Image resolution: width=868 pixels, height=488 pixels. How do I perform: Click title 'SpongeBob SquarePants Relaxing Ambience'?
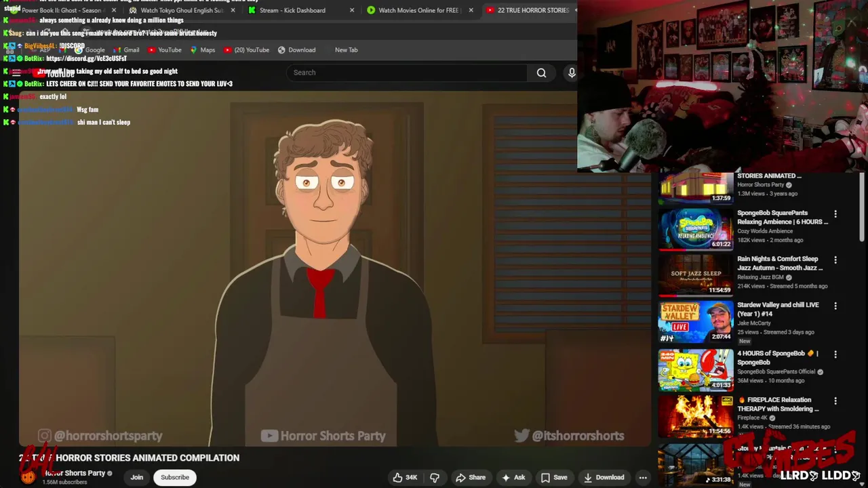783,217
